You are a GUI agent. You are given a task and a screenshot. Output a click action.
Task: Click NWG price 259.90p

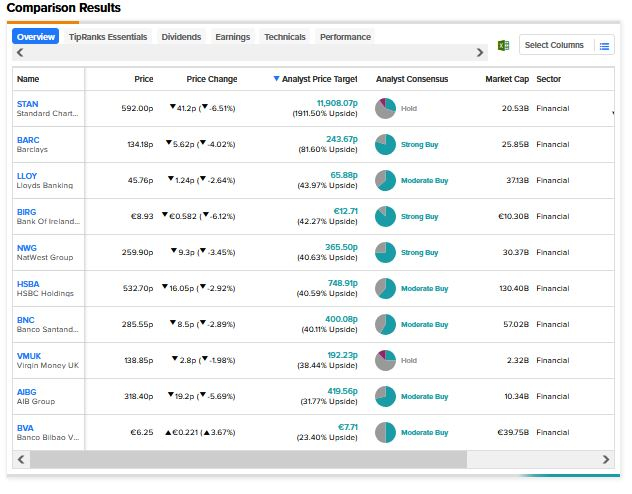[137, 252]
